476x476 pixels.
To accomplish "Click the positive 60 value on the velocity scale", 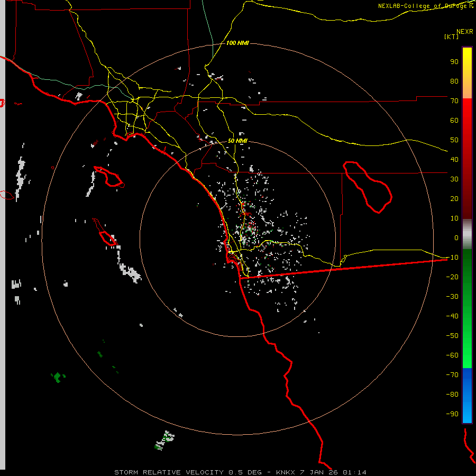I will tap(454, 121).
